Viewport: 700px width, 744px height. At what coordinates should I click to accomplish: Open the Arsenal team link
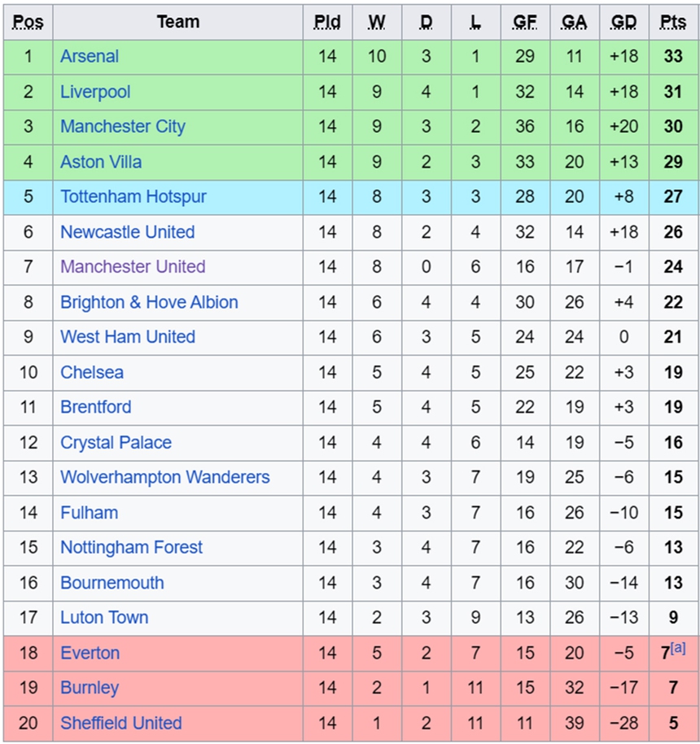point(90,56)
